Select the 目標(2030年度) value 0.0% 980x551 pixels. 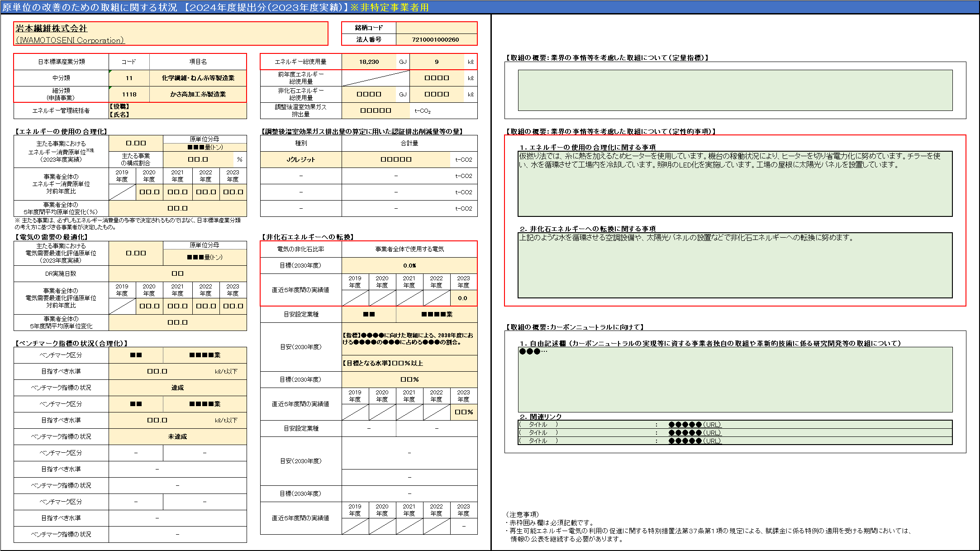(409, 265)
